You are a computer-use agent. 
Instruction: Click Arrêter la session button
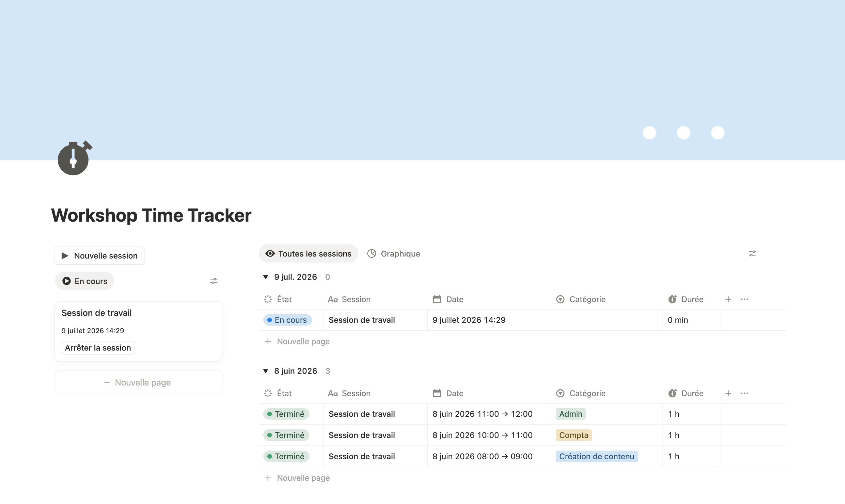click(x=98, y=348)
